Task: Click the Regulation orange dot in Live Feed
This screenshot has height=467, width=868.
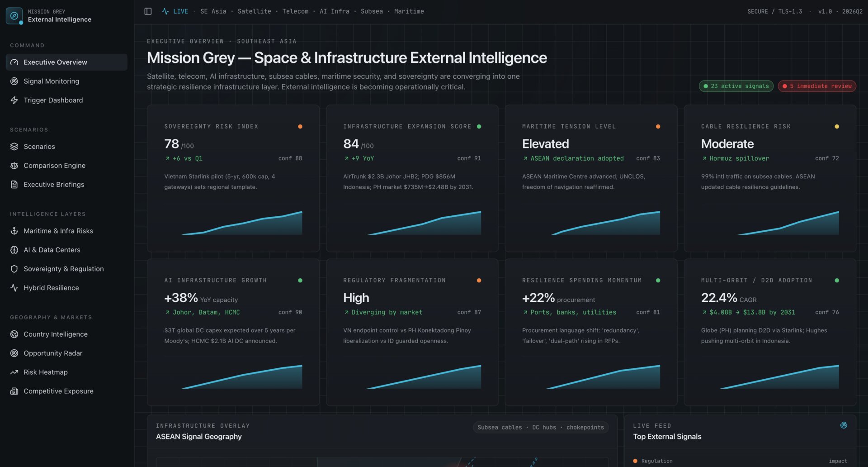Action: pyautogui.click(x=635, y=461)
